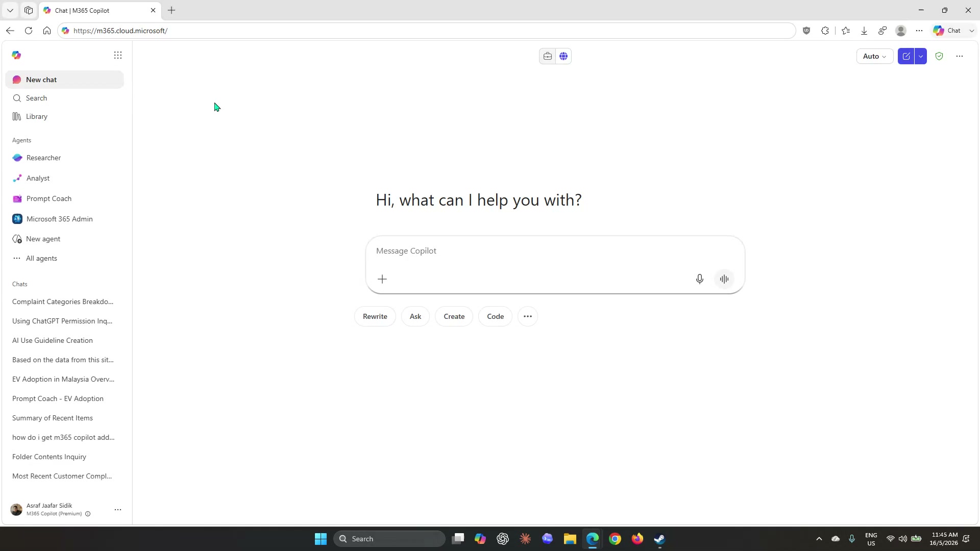
Task: Open the Prompt Coach - EV Adoption chat
Action: tap(64, 398)
